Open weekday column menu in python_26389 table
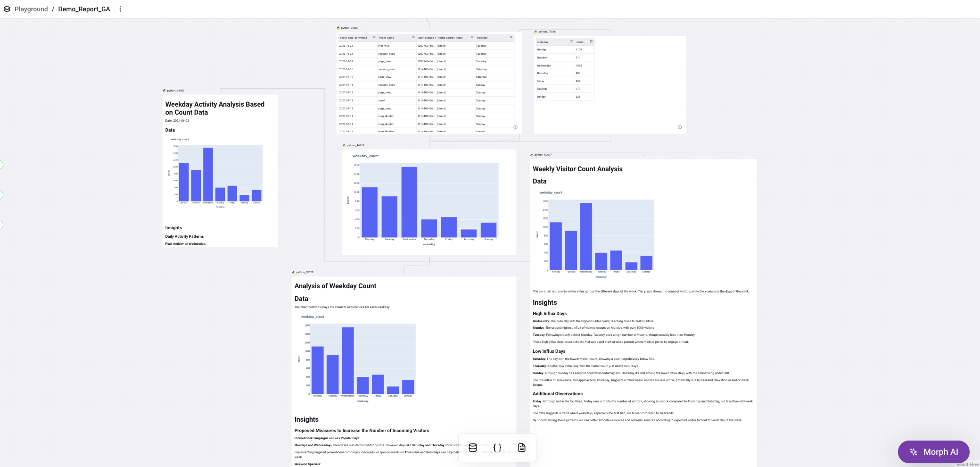980x467 pixels. pyautogui.click(x=511, y=37)
